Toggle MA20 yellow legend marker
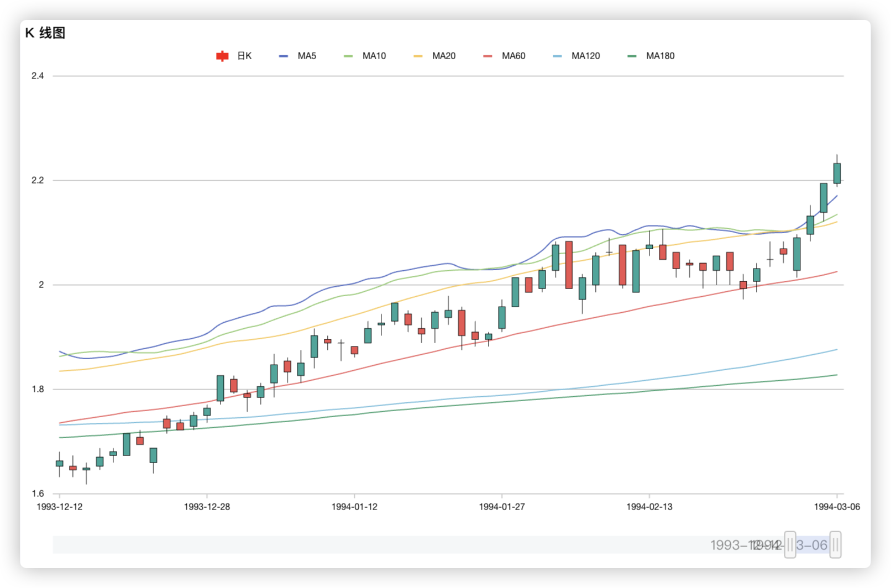891x588 pixels. pos(418,56)
